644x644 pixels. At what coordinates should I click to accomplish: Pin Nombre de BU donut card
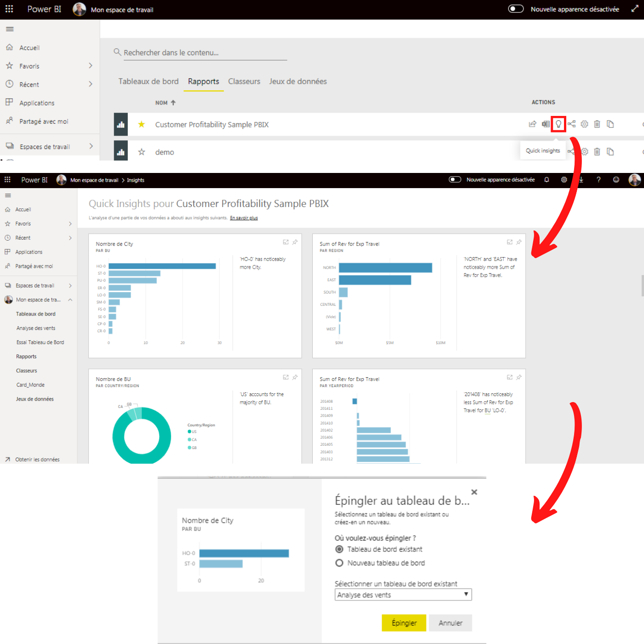tap(295, 377)
